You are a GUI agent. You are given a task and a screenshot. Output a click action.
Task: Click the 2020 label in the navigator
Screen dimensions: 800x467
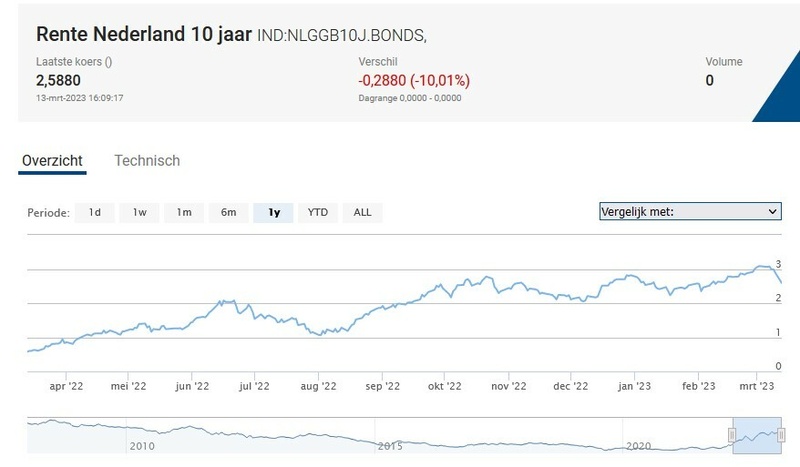638,446
